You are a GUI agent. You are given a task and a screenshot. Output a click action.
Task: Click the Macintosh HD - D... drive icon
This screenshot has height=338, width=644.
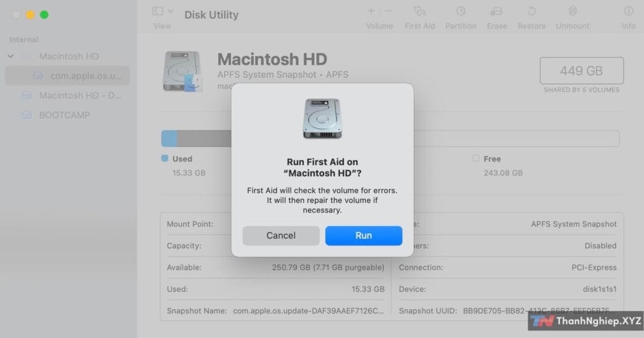click(x=26, y=95)
